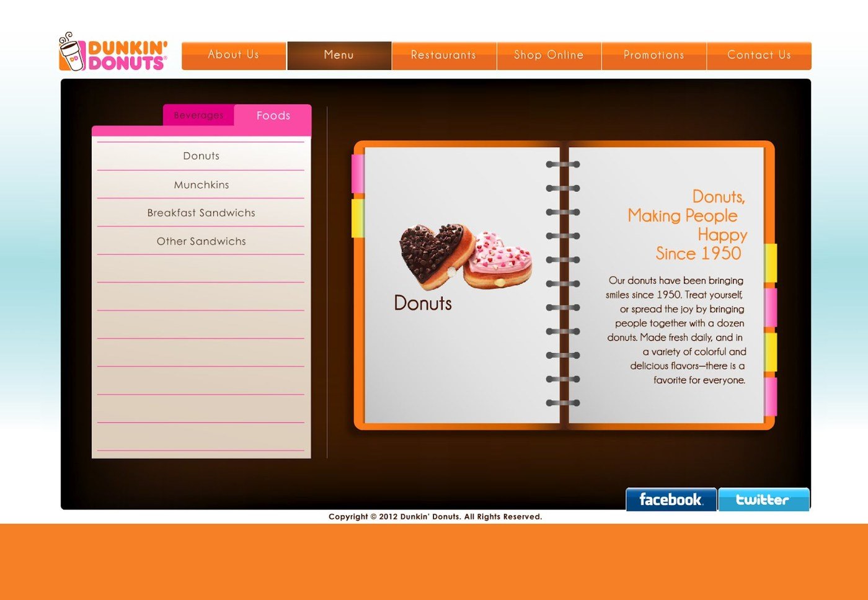868x600 pixels.
Task: Select Donuts from the food list
Action: tap(200, 156)
